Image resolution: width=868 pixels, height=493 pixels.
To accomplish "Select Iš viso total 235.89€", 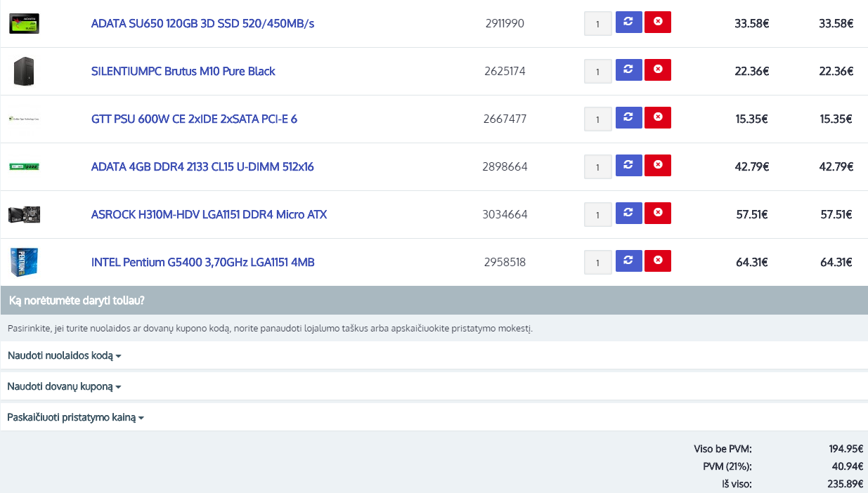I will pyautogui.click(x=846, y=484).
